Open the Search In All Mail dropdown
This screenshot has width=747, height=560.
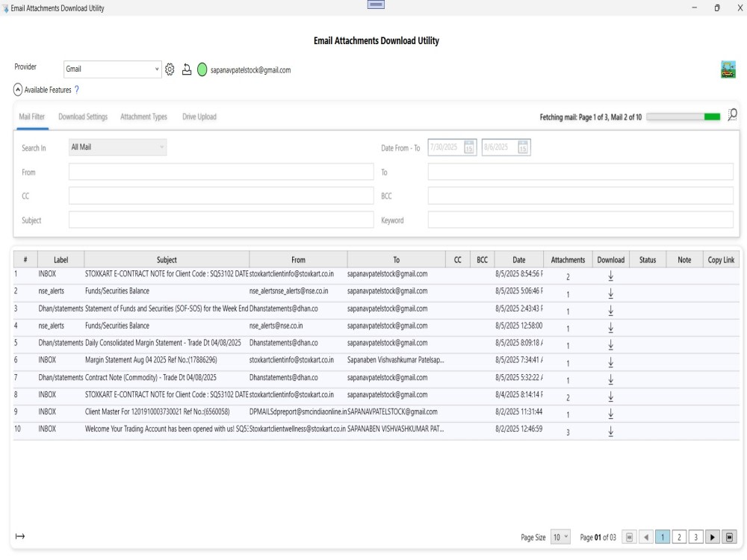[118, 147]
